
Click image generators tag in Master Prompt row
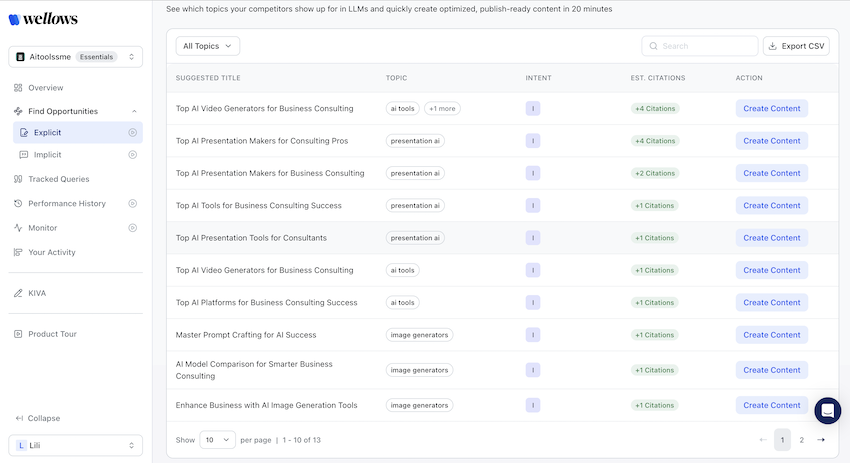pyautogui.click(x=420, y=335)
